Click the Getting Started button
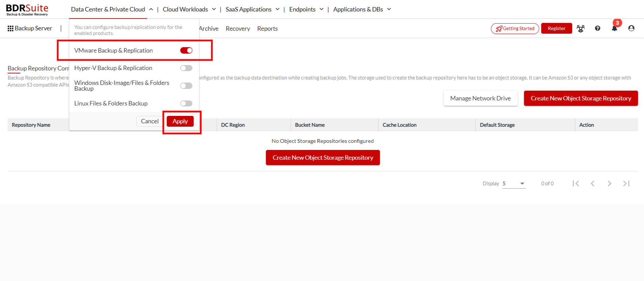 click(x=515, y=29)
